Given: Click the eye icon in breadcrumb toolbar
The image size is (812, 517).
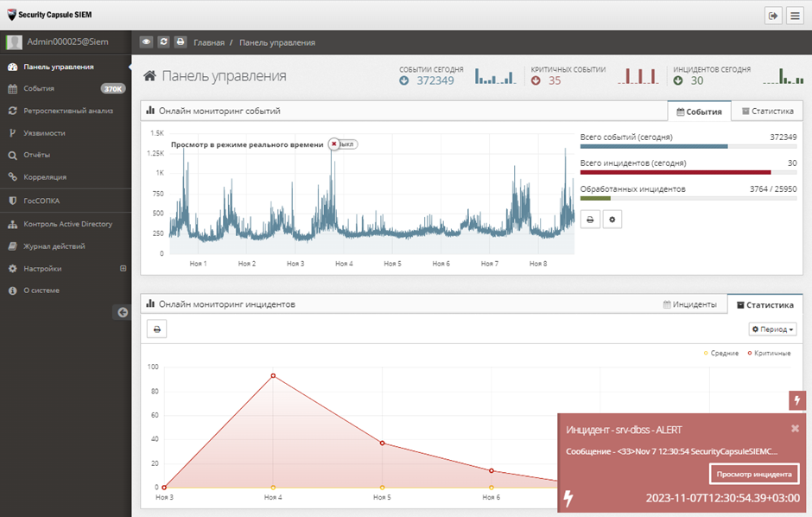Looking at the screenshot, I should coord(146,41).
